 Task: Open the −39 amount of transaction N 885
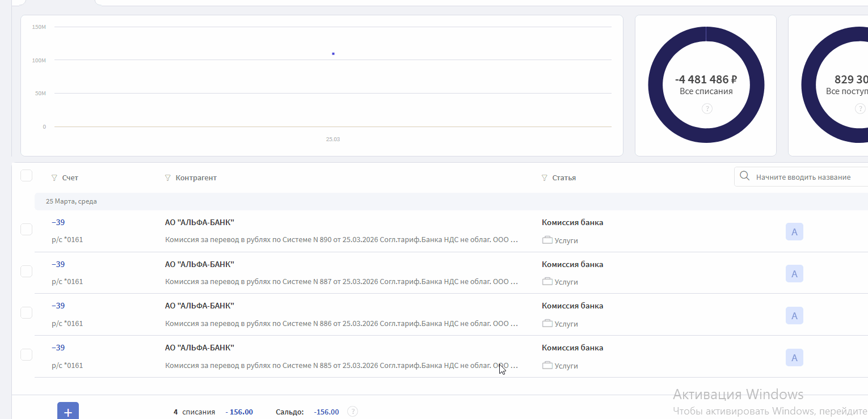(x=58, y=348)
